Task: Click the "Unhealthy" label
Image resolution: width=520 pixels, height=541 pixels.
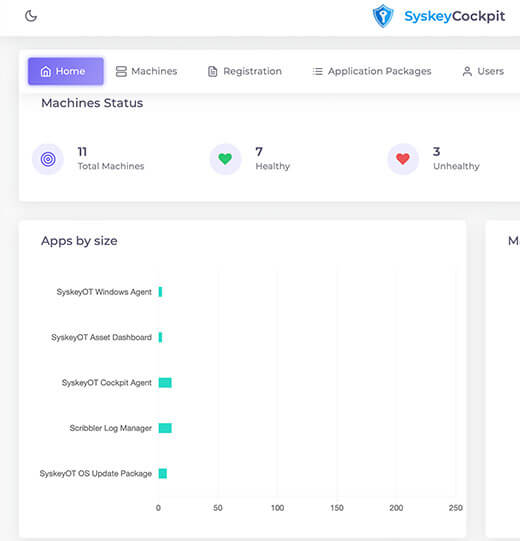Action: [x=456, y=166]
